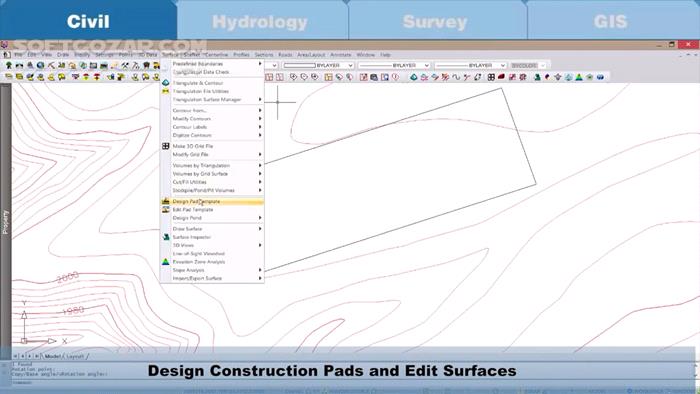Open the Property side panel
The width and height of the screenshot is (700, 394).
pos(5,222)
